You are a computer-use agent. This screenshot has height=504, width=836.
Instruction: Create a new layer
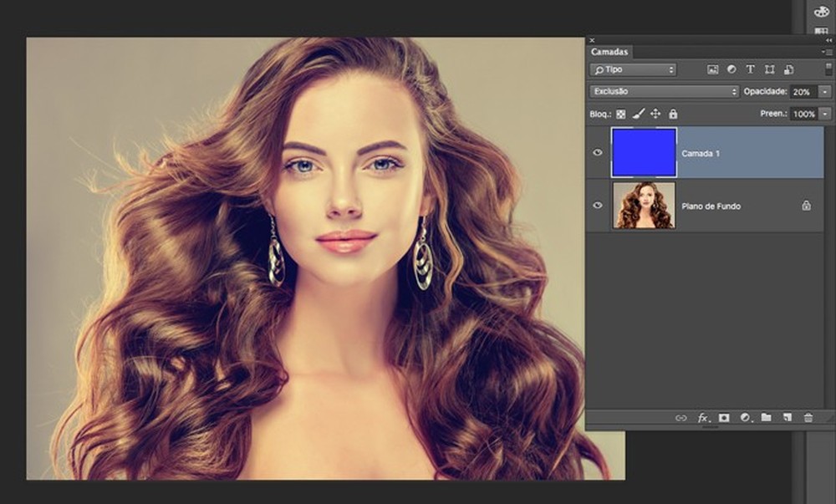pyautogui.click(x=788, y=416)
